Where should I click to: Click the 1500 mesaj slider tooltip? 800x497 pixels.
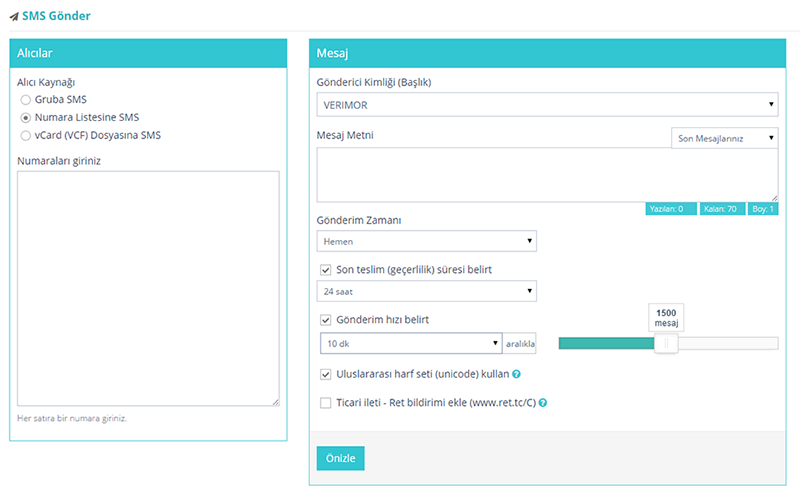[x=666, y=317]
